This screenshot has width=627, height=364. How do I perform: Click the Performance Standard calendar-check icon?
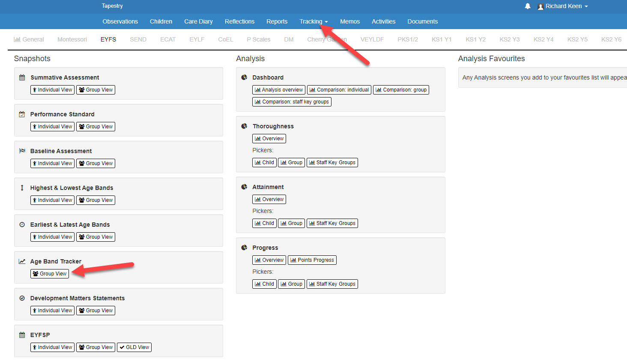(x=22, y=114)
